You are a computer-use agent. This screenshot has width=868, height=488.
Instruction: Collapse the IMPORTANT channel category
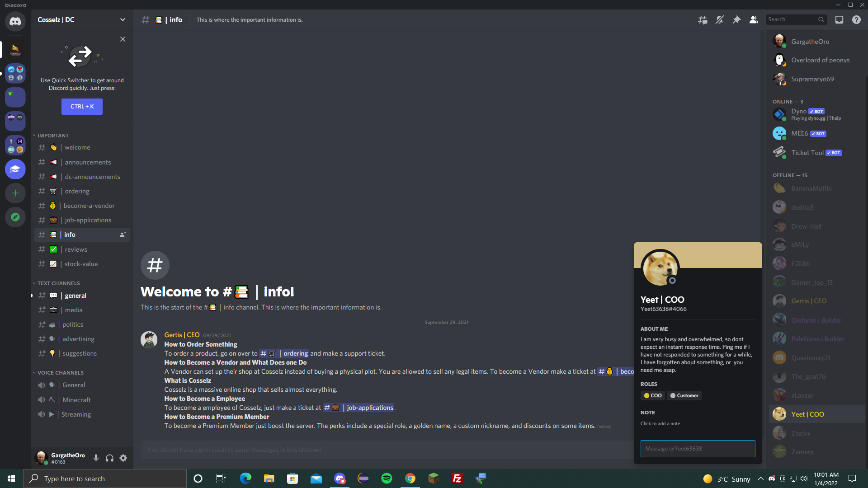click(51, 136)
